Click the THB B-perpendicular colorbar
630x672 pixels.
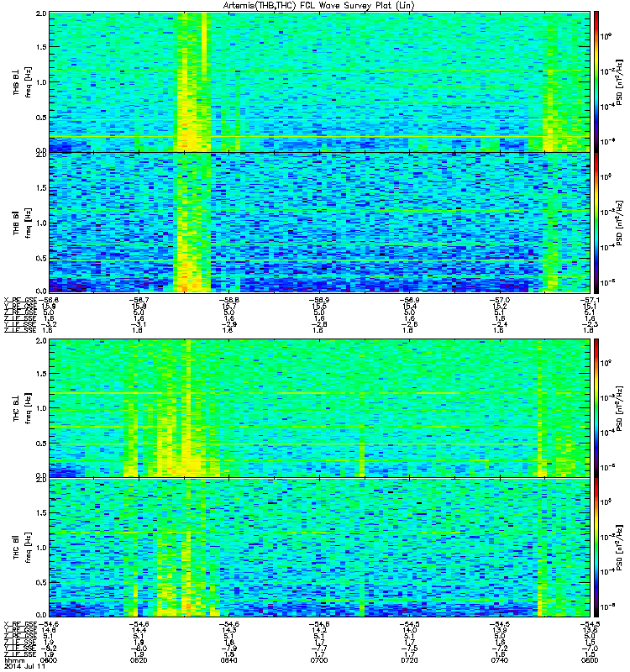(x=596, y=81)
